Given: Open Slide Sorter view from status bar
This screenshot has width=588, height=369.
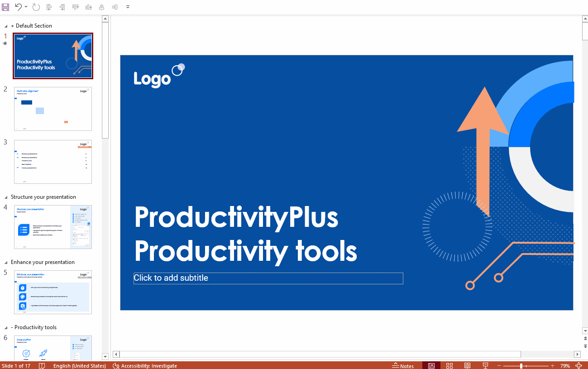Looking at the screenshot, I should tap(449, 365).
